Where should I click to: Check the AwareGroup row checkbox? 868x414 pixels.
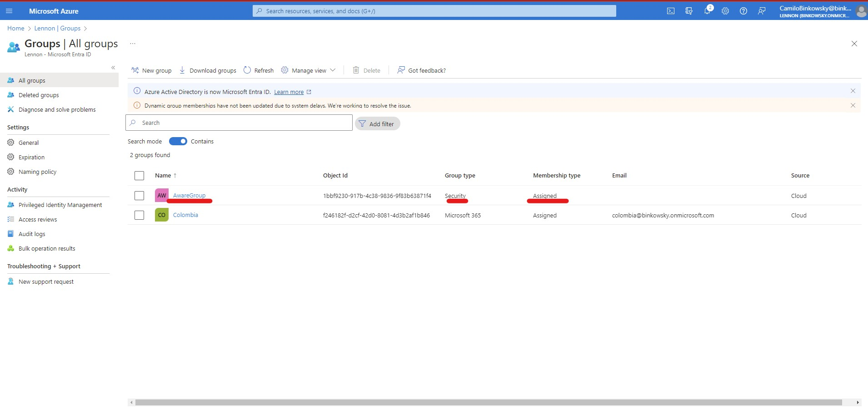tap(139, 196)
